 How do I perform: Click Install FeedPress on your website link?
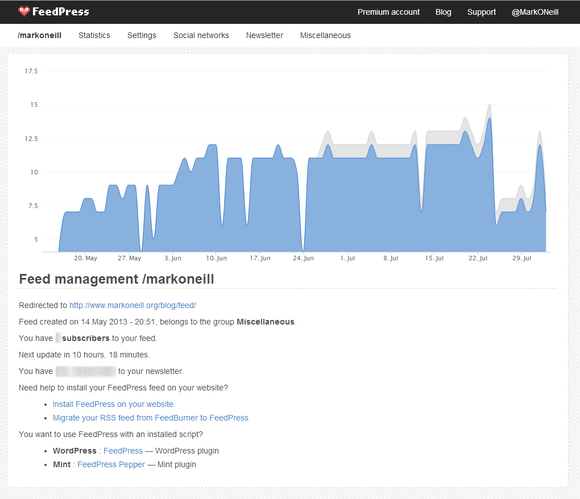pos(113,404)
